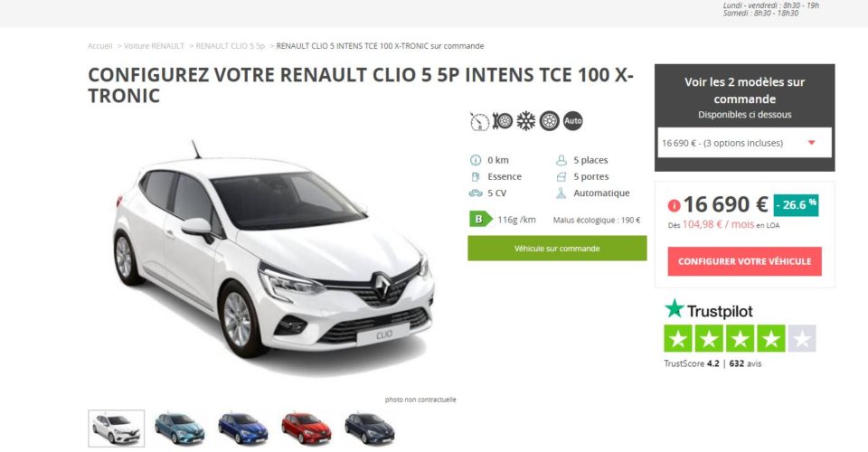This screenshot has height=452, width=868.
Task: Open Voiture RENAULT breadcrumb link
Action: (x=154, y=46)
